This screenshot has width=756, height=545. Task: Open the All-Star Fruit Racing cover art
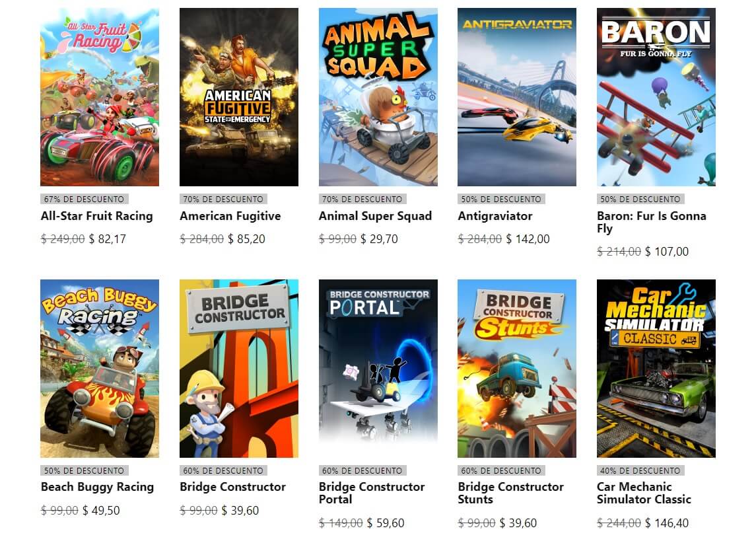100,97
